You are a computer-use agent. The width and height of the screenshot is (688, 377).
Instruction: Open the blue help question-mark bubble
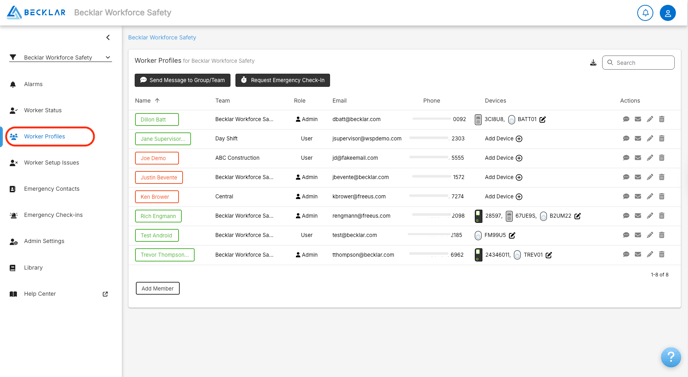pyautogui.click(x=671, y=357)
